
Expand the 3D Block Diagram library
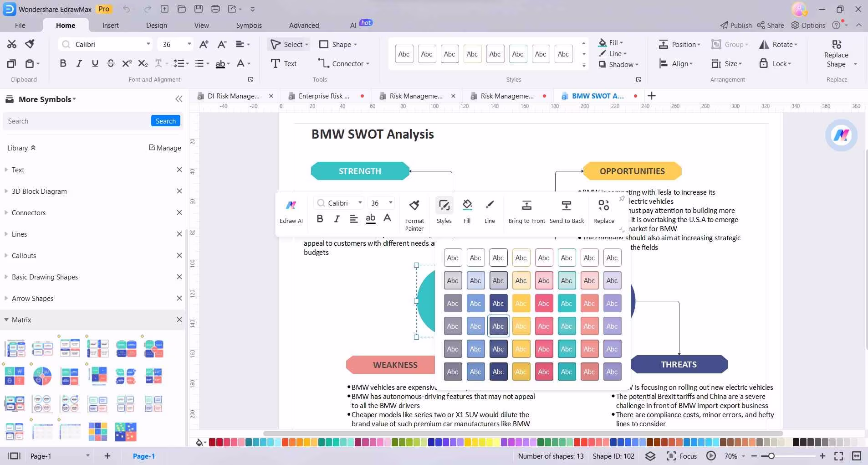point(6,191)
